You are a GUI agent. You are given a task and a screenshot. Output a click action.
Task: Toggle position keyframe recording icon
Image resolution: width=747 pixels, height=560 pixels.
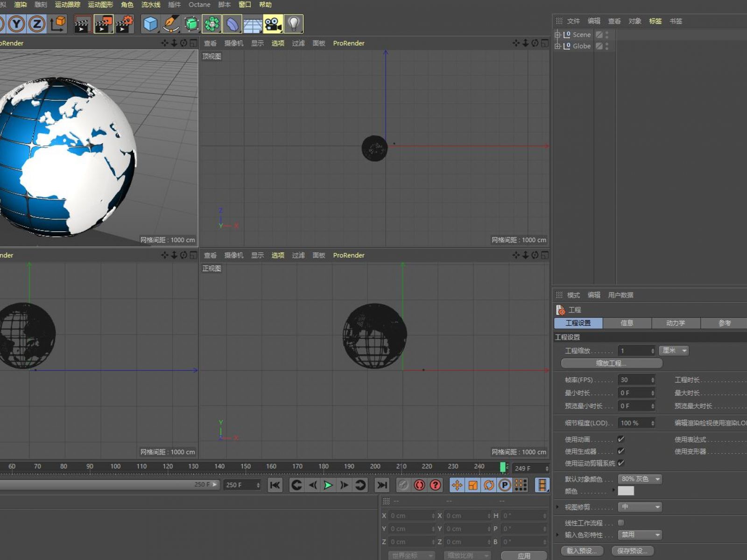[457, 485]
